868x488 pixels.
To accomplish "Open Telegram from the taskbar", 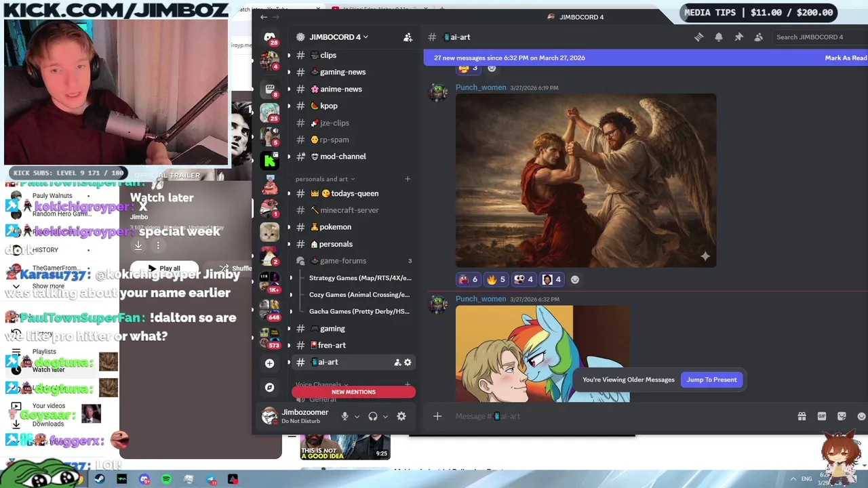I will pyautogui.click(x=211, y=479).
